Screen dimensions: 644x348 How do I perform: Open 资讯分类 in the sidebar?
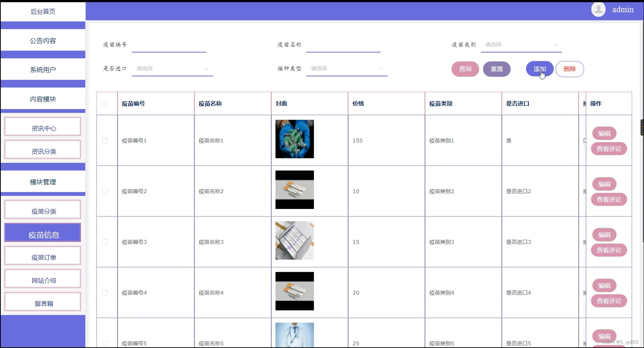[43, 150]
